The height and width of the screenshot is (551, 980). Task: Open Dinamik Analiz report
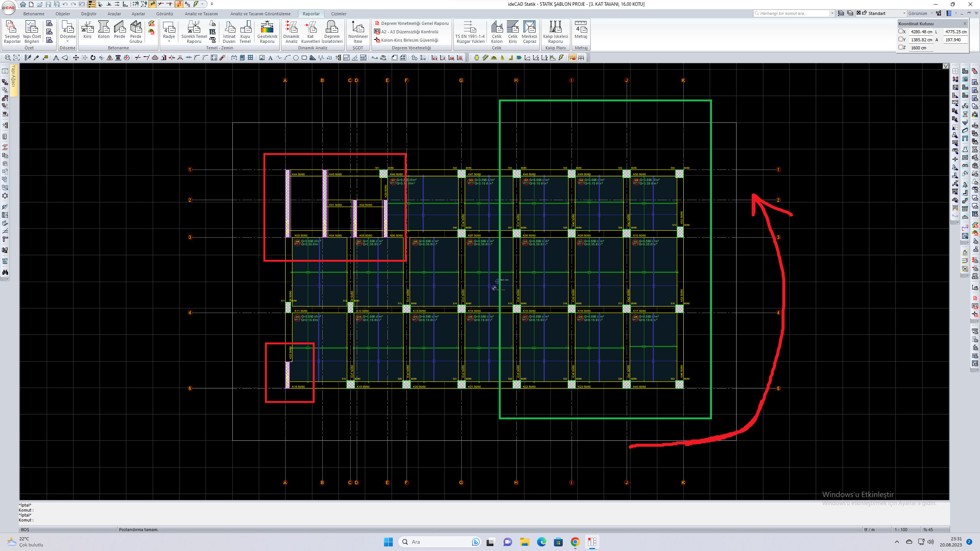click(x=291, y=32)
